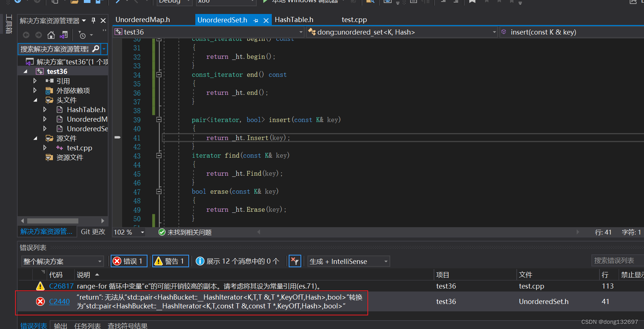Collapse the code block at line 39 insert
The image size is (644, 329).
point(159,119)
